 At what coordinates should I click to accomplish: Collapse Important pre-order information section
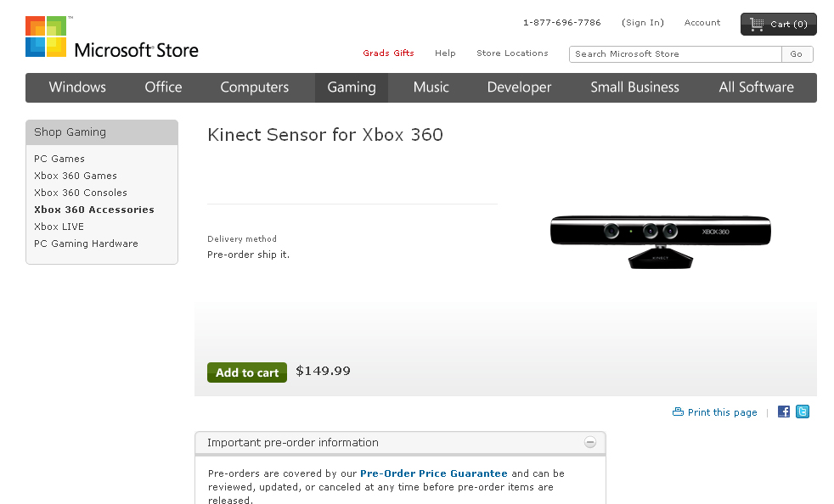[590, 442]
